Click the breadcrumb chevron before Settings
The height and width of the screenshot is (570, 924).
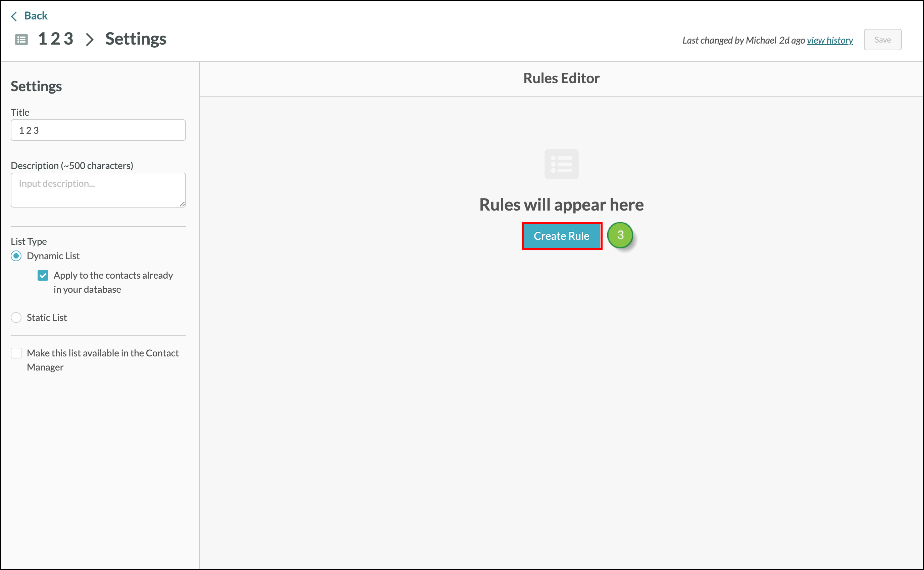(x=89, y=40)
